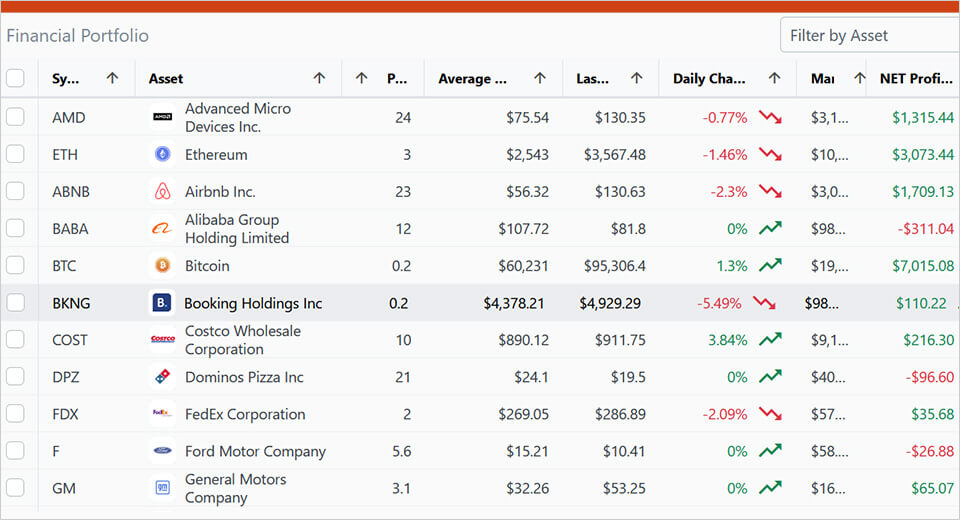Click the Booking Holdings logo icon

pyautogui.click(x=162, y=303)
